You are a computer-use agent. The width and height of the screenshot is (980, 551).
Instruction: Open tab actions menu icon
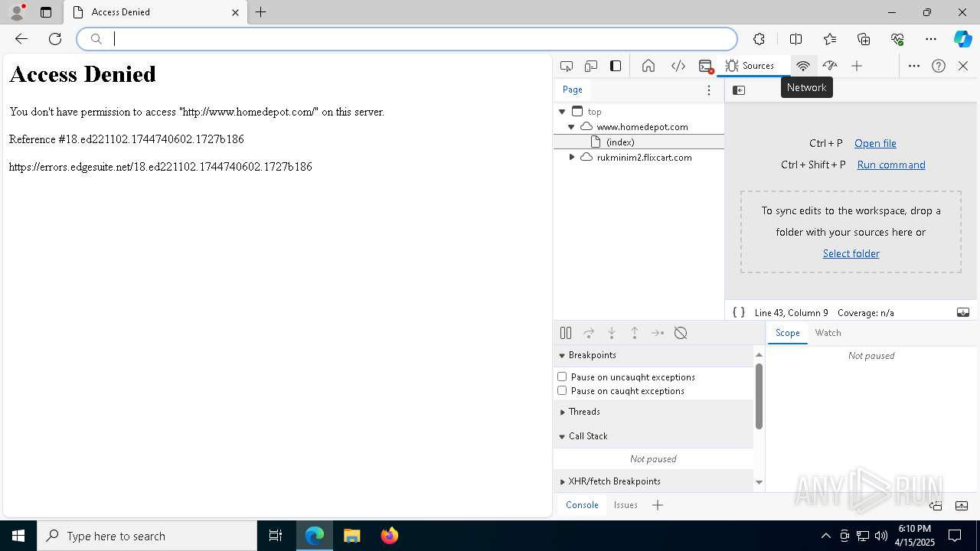[x=46, y=12]
